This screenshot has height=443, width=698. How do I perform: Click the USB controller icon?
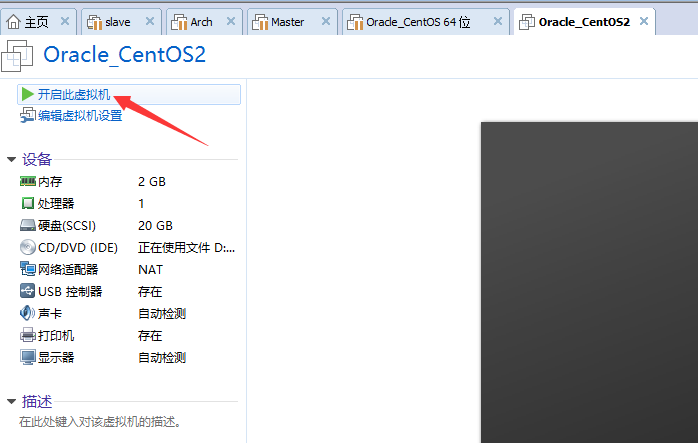[x=28, y=291]
